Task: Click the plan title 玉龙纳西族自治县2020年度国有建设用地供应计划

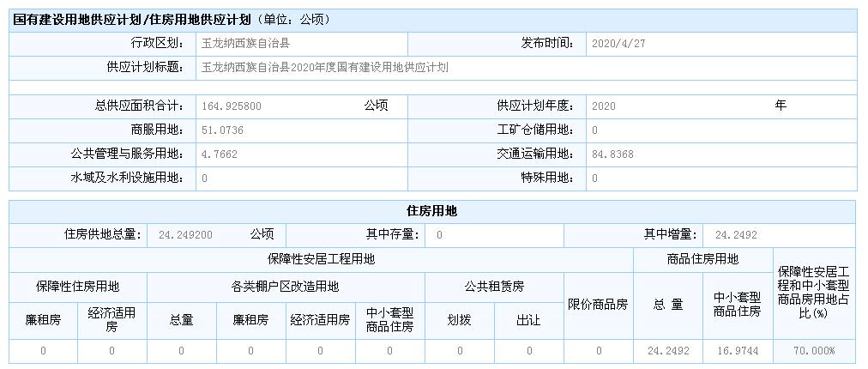Action: tap(324, 68)
